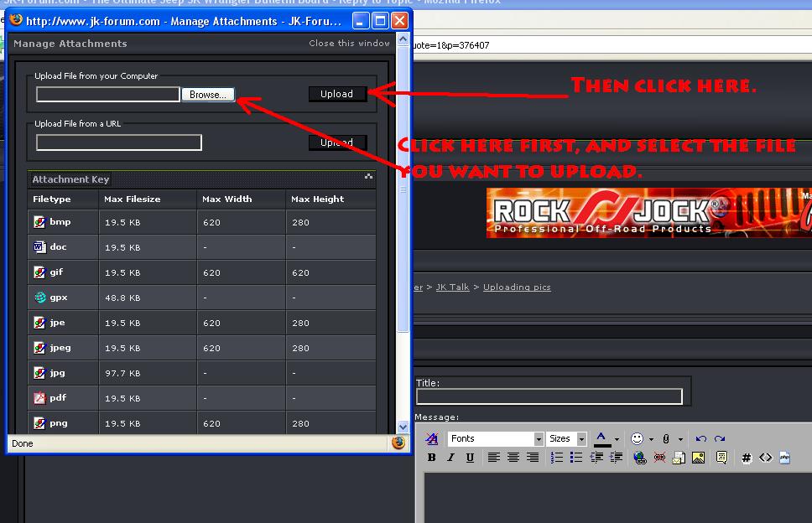Click the Remove Text Formatting icon

point(432,438)
